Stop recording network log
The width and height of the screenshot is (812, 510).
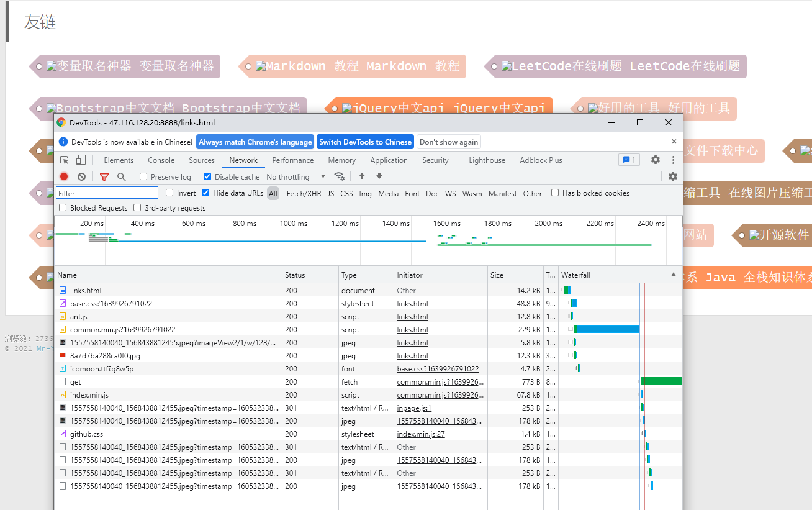[x=64, y=177]
